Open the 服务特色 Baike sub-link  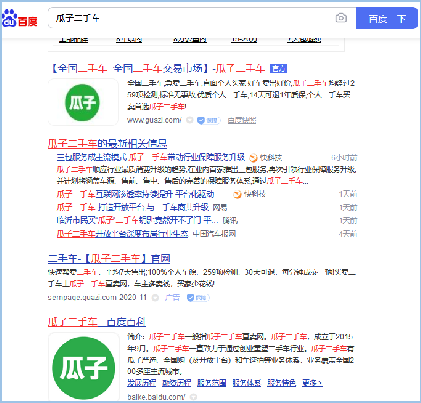pyautogui.click(x=282, y=383)
